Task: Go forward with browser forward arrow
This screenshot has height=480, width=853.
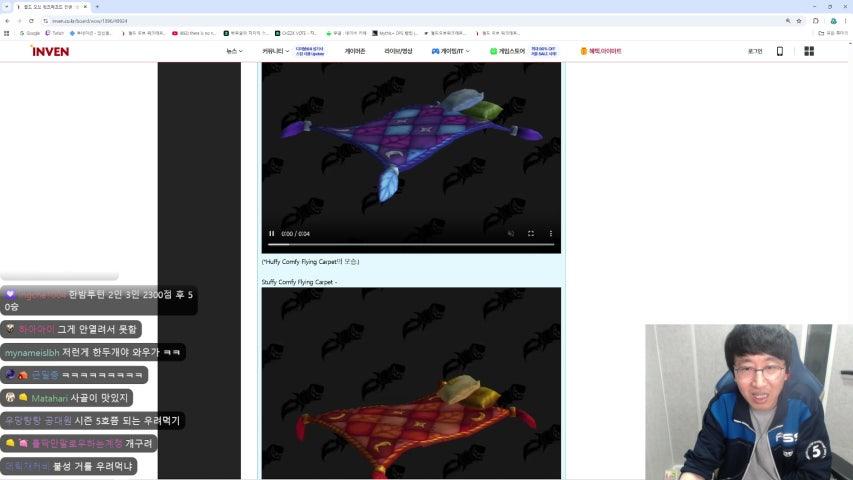Action: click(x=19, y=21)
